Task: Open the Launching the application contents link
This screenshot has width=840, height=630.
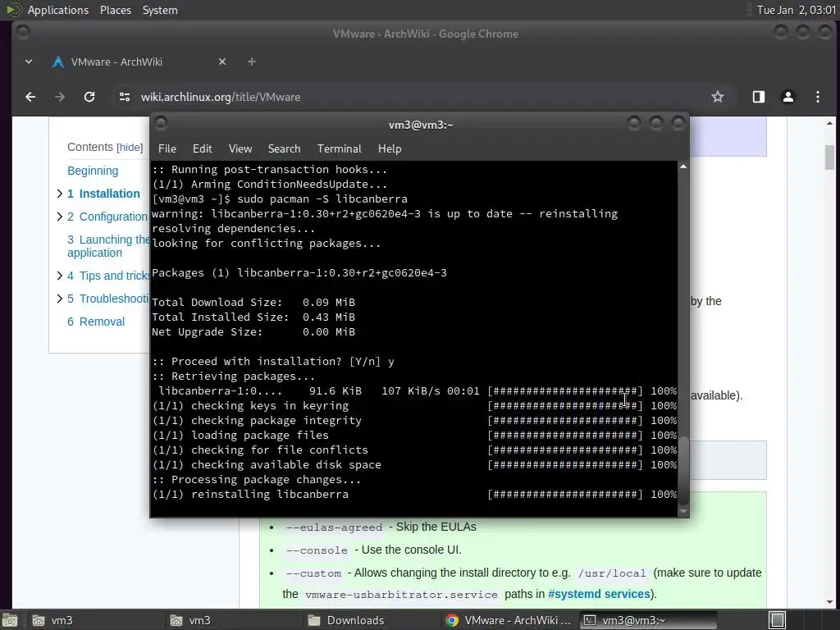Action: (x=108, y=246)
